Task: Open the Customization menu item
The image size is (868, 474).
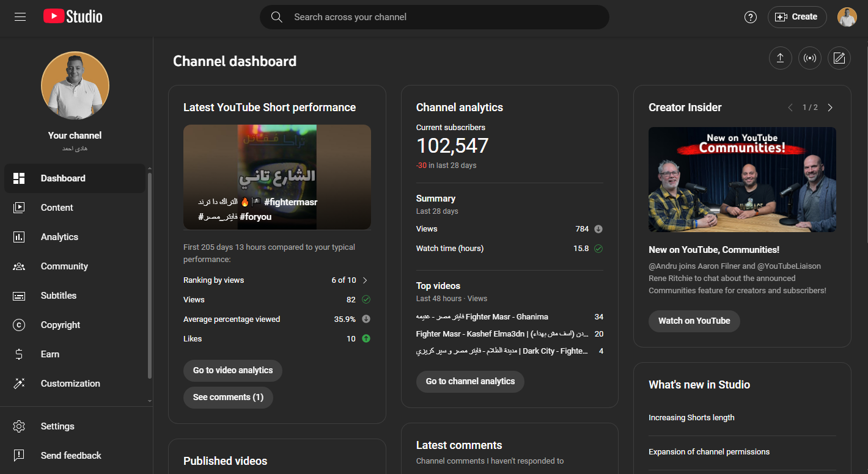Action: [x=75, y=384]
